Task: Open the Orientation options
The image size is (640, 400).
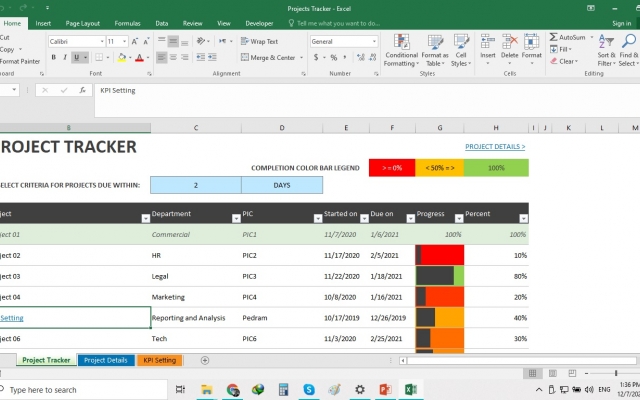Action: (x=203, y=41)
